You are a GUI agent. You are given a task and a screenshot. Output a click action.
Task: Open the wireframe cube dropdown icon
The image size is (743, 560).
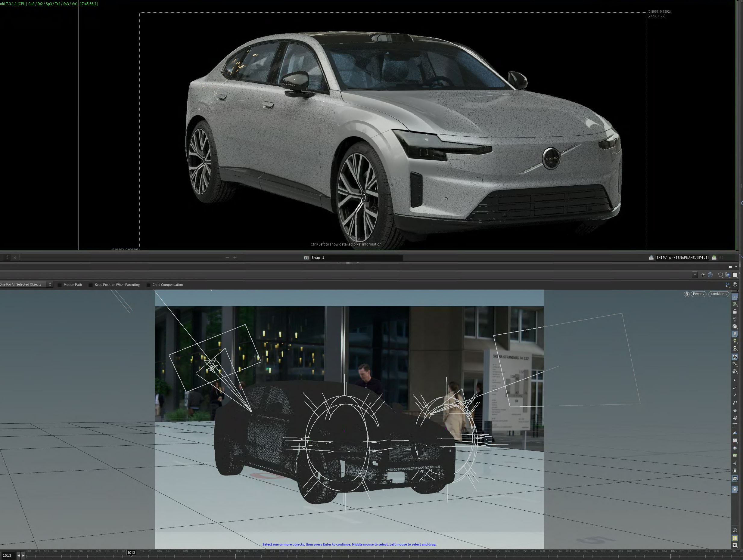[x=720, y=275]
